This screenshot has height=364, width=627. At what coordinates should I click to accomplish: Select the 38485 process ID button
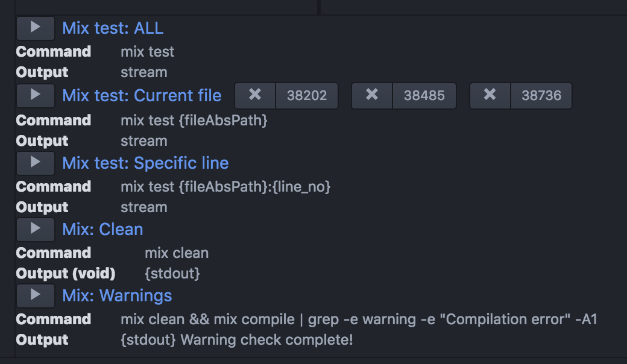tap(424, 95)
